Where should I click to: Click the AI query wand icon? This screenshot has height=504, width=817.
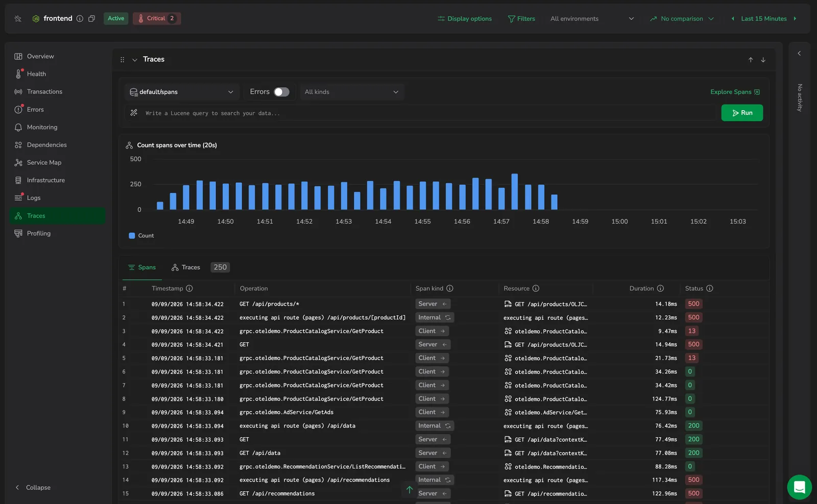(134, 113)
